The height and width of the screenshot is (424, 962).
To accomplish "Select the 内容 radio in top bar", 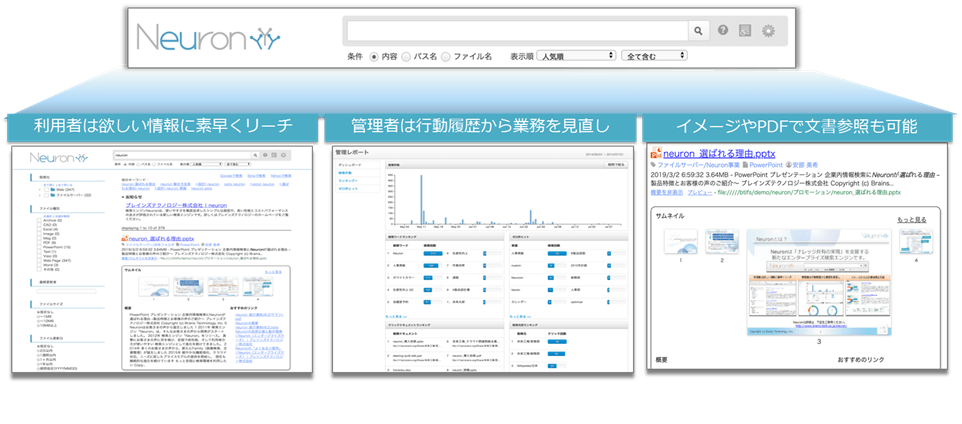I will pyautogui.click(x=374, y=56).
